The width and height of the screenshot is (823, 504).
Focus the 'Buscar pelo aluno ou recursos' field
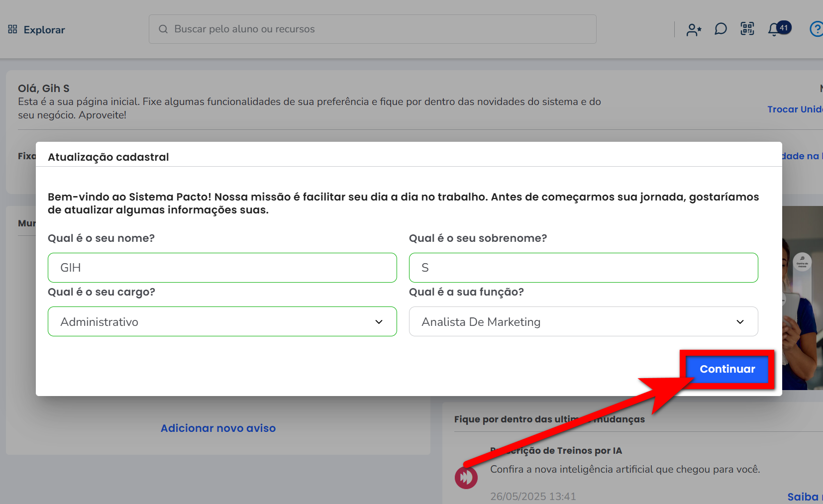pyautogui.click(x=378, y=29)
